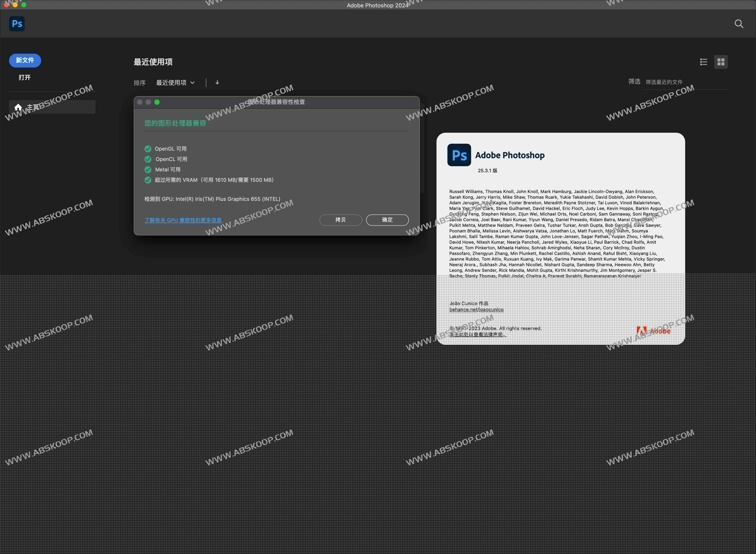This screenshot has height=554, width=756.
Task: Click the 图形处理器兼容性检查 dialog title
Action: (276, 102)
